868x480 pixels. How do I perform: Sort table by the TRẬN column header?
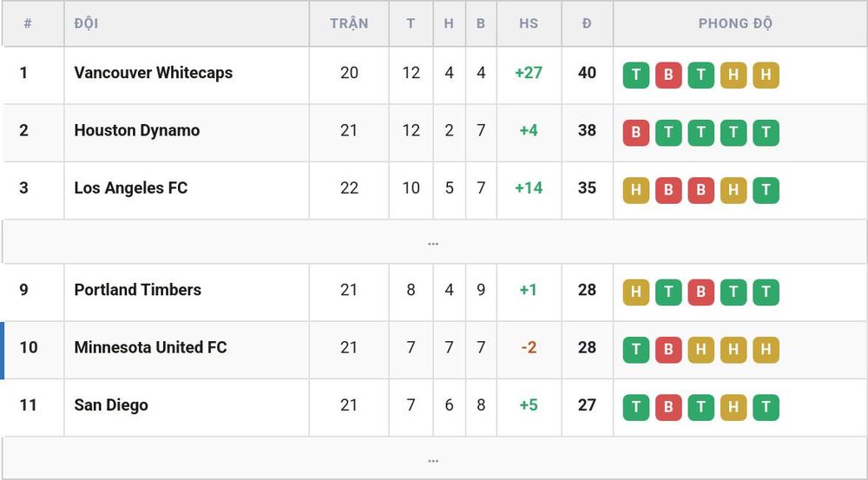click(349, 23)
